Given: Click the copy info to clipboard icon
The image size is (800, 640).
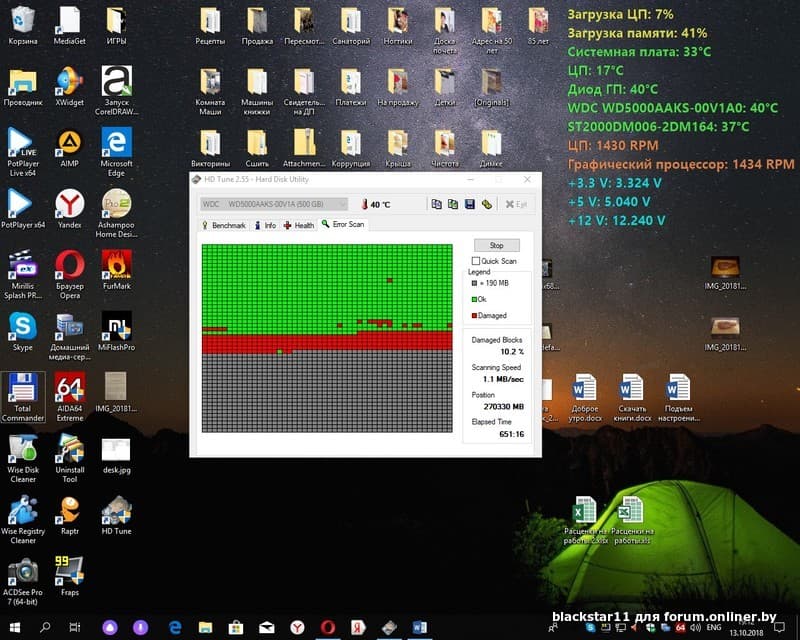Looking at the screenshot, I should (437, 204).
